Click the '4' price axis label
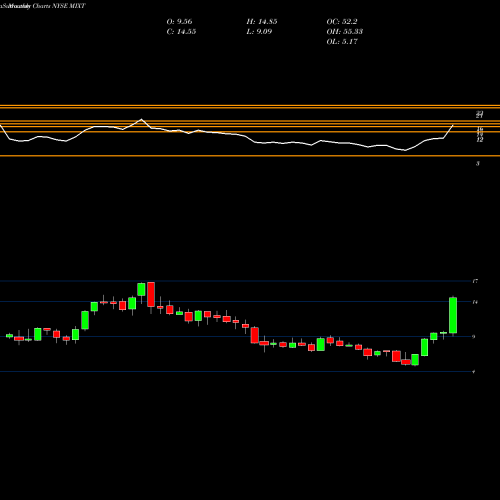This screenshot has height=500, width=500. click(474, 371)
